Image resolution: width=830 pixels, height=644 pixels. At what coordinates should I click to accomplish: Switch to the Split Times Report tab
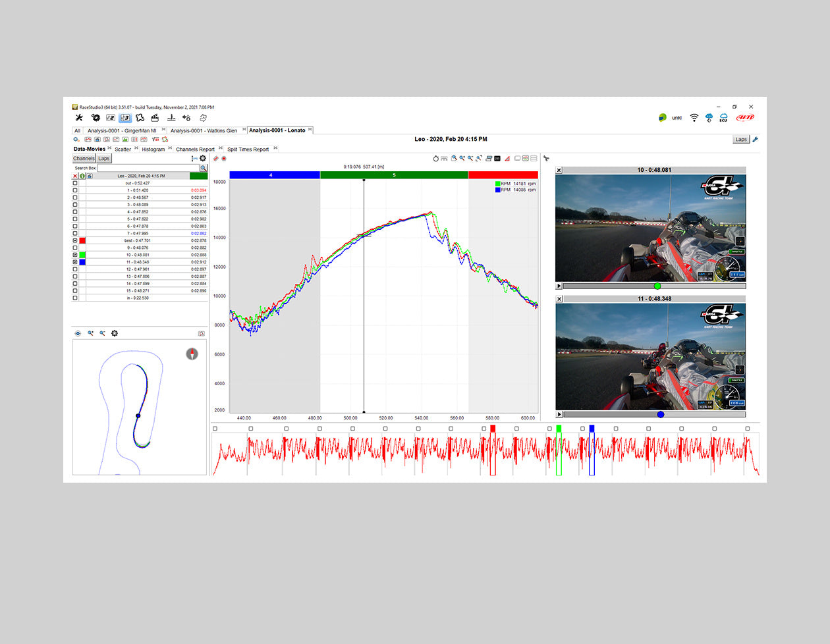(248, 149)
